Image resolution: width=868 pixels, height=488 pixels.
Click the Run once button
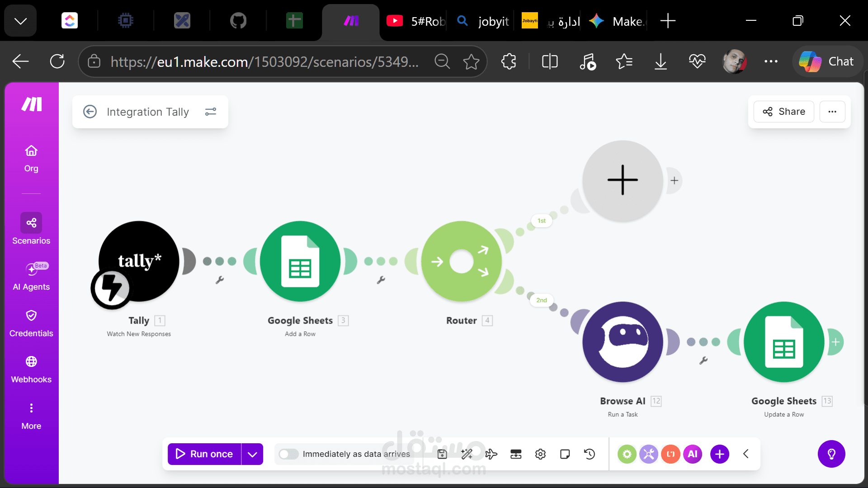204,454
